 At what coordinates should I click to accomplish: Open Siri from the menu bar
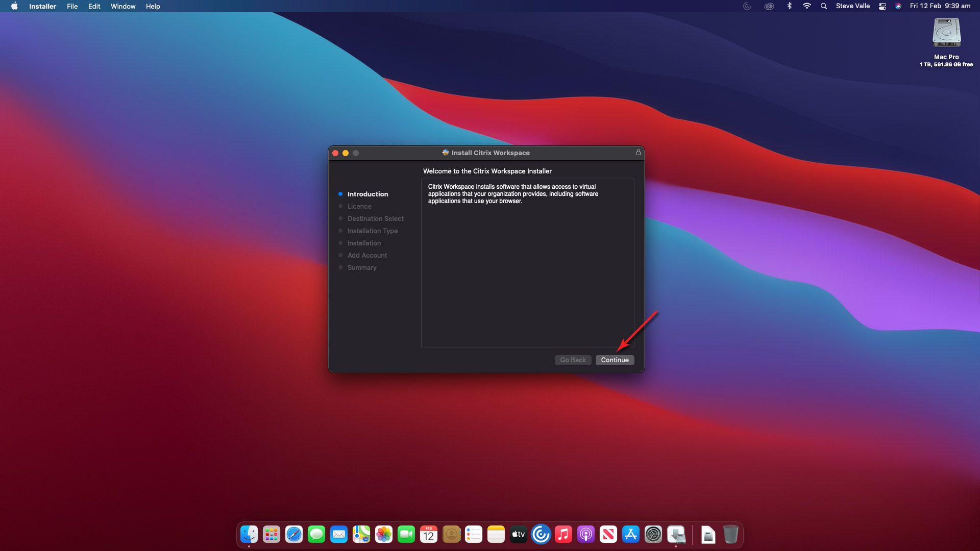pyautogui.click(x=898, y=6)
